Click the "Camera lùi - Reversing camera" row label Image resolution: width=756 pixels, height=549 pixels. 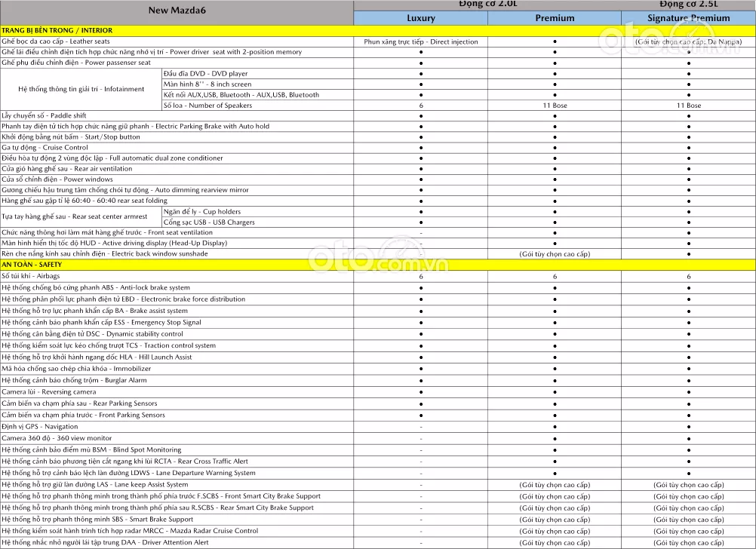point(49,392)
